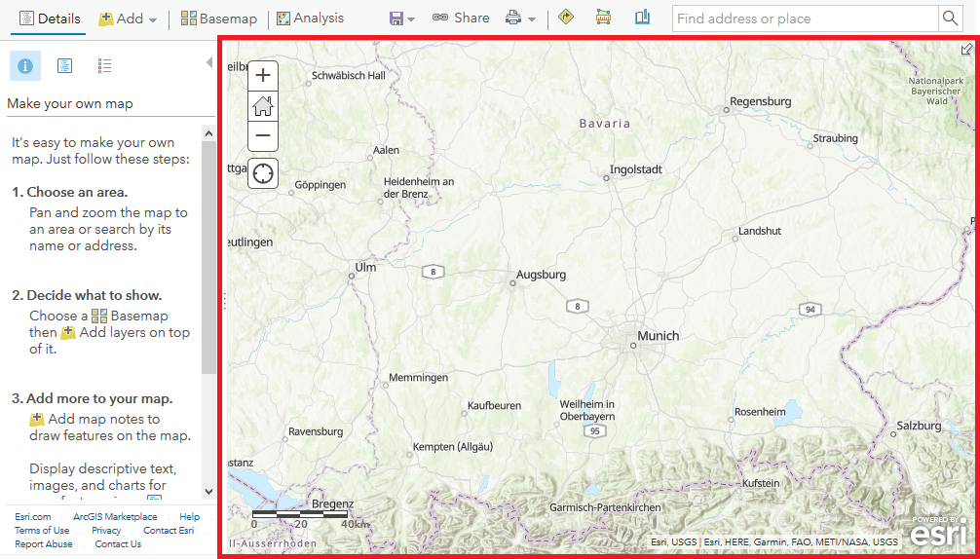Open the Privacy link
This screenshot has width=980, height=559.
point(106,530)
